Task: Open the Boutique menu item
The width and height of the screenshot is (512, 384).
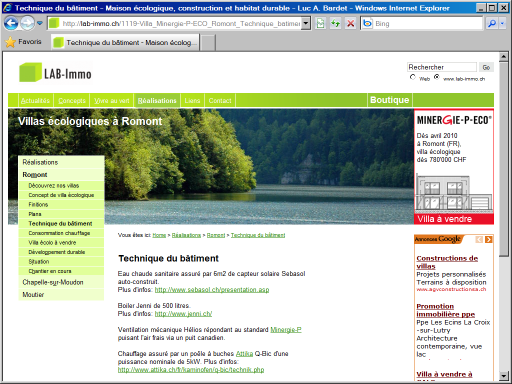Action: click(389, 100)
